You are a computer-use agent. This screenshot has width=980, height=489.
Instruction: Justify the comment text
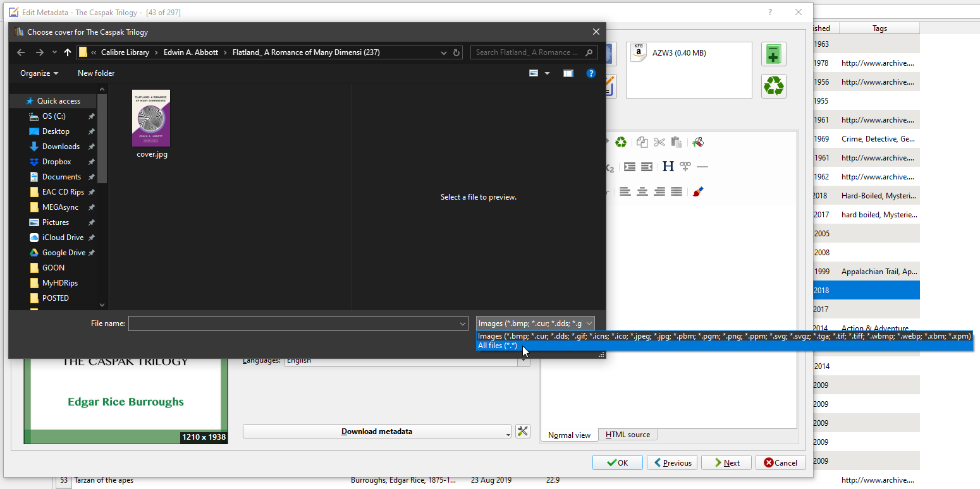[677, 191]
